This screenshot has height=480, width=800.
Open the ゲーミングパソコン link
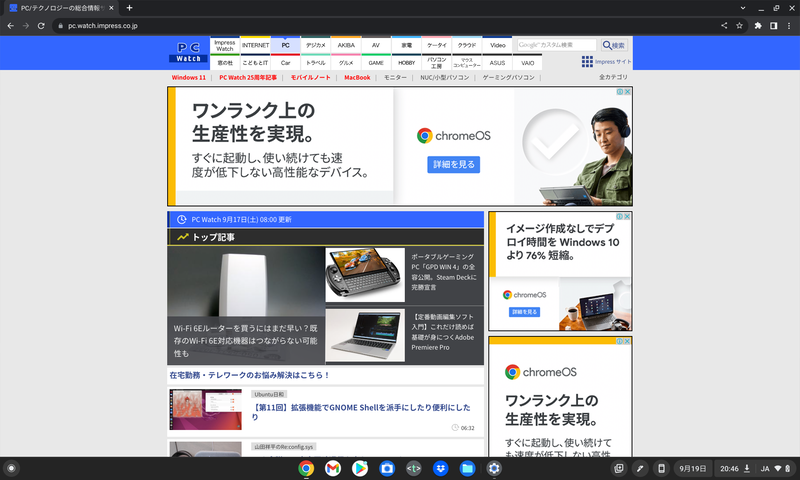point(508,78)
